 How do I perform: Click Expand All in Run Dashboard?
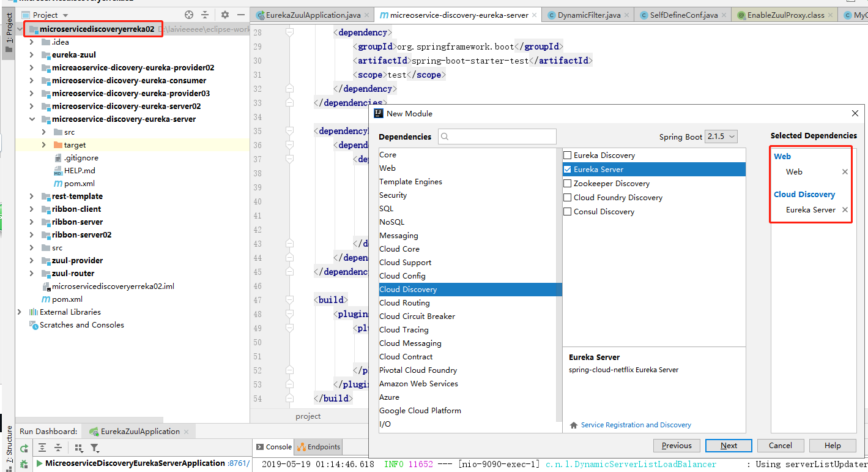pos(42,448)
